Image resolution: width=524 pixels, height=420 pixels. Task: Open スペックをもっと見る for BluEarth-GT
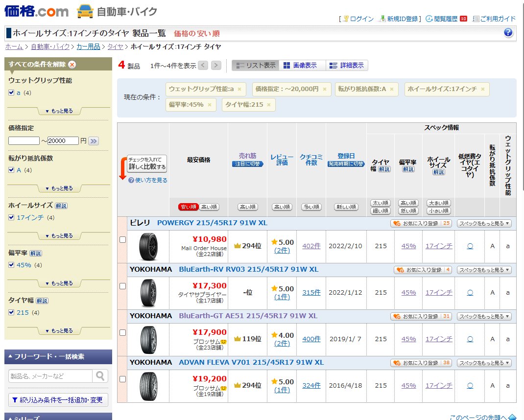tap(484, 316)
